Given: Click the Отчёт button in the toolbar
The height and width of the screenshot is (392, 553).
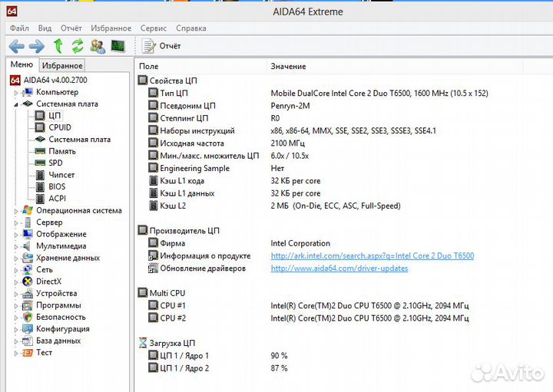Looking at the screenshot, I should [x=162, y=46].
